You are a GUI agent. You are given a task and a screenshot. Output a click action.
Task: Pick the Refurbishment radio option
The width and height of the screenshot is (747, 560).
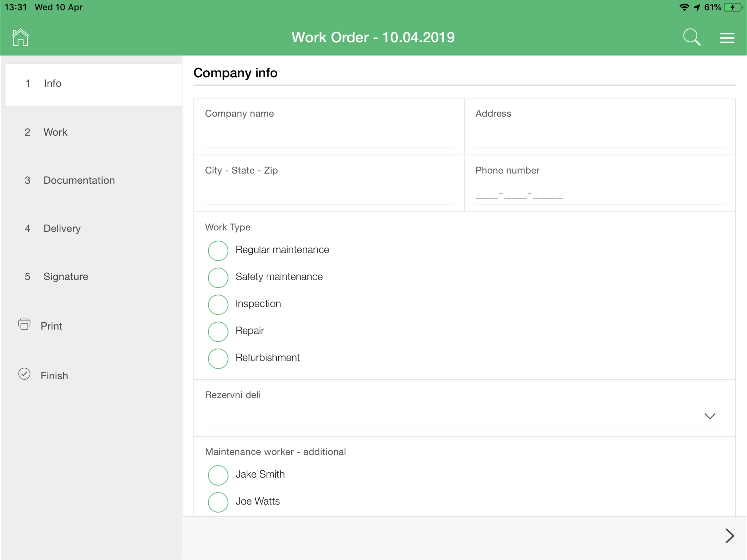[218, 359]
